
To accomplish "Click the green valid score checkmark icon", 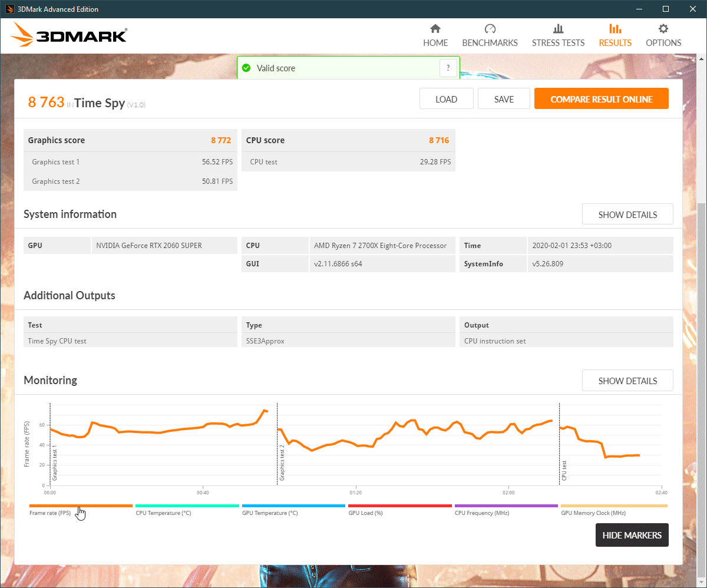I will (246, 68).
